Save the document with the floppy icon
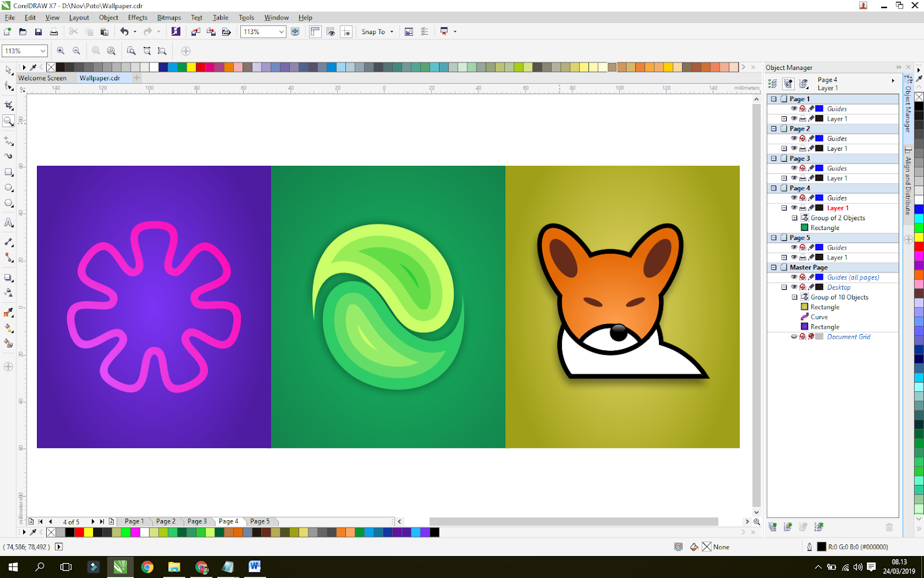Screen dimensions: 924x578 pos(38,32)
